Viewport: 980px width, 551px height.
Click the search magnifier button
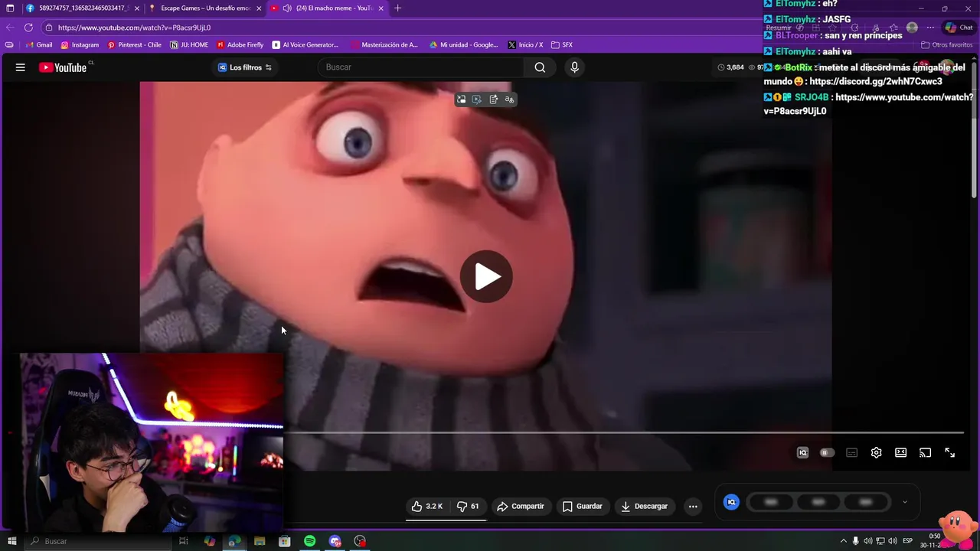click(x=540, y=67)
